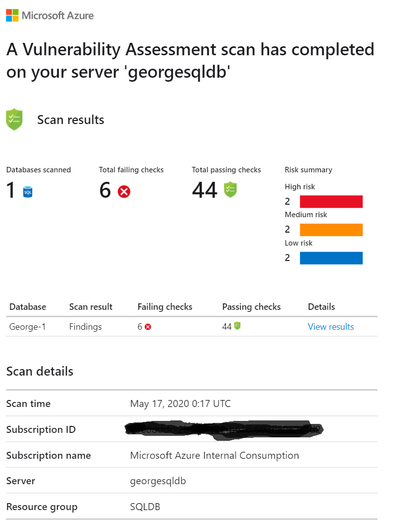
Task: Click the orange Medium risk bar
Action: tap(331, 230)
